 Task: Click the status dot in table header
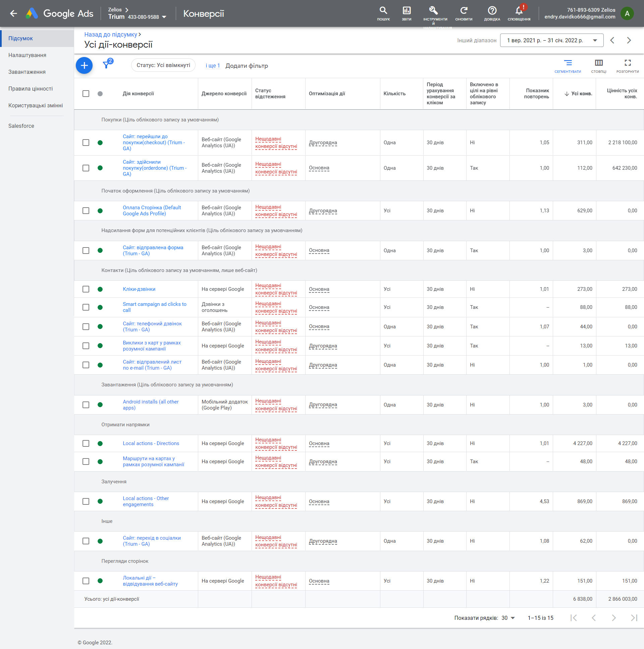100,94
